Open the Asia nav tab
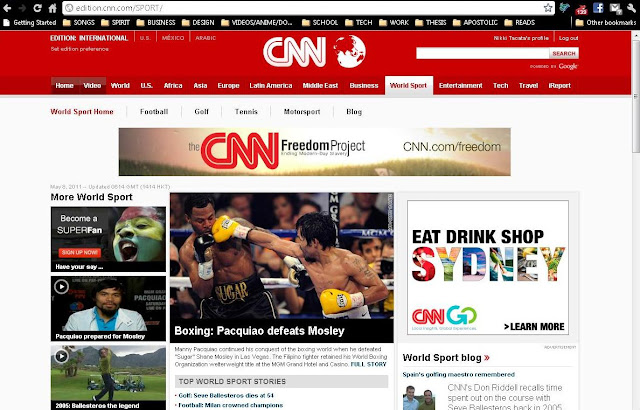The width and height of the screenshot is (640, 410). pyautogui.click(x=200, y=86)
